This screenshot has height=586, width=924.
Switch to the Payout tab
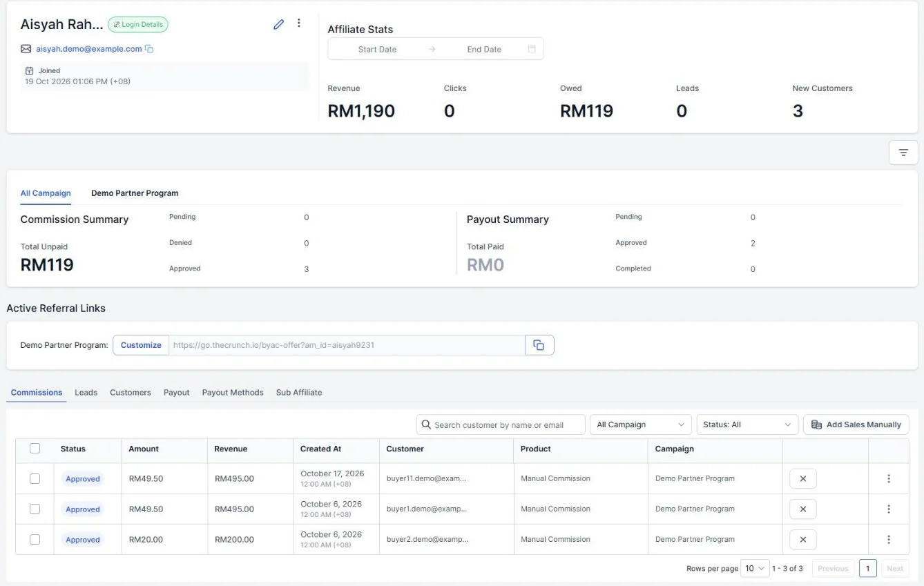pyautogui.click(x=177, y=392)
